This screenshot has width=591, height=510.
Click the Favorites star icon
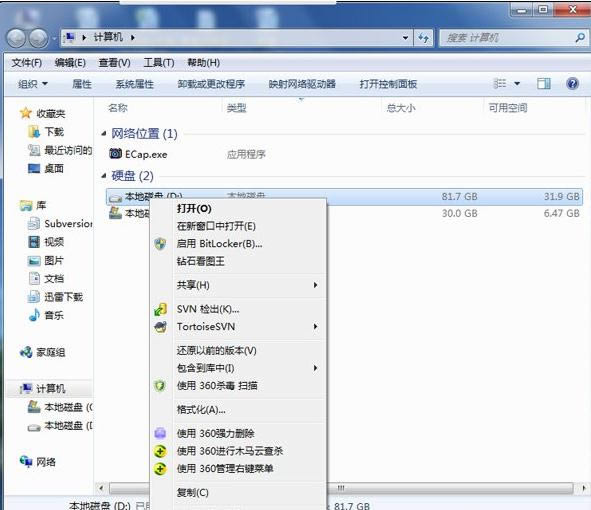point(26,113)
